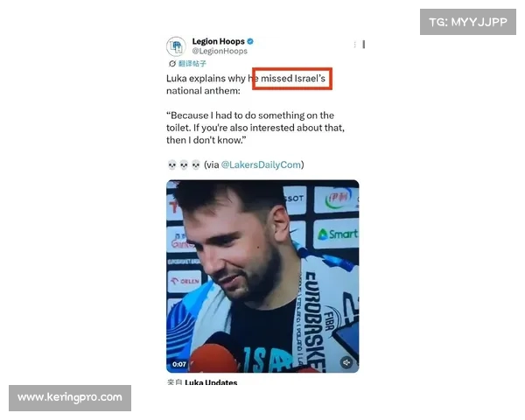Click the Grok translate circle icon
This screenshot has height=420, width=525.
click(x=172, y=63)
